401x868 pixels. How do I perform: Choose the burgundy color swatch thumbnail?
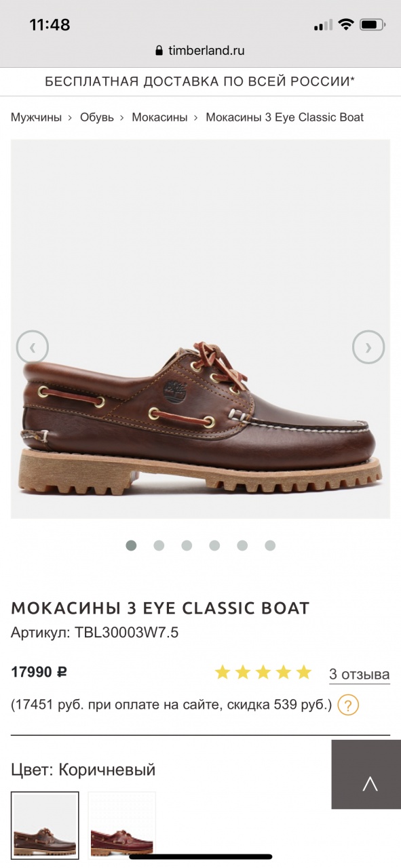[122, 825]
